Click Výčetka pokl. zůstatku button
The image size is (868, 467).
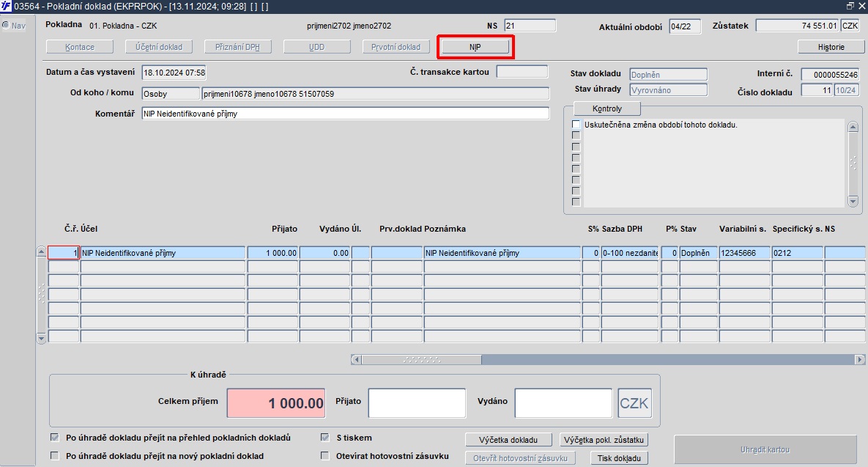(604, 440)
